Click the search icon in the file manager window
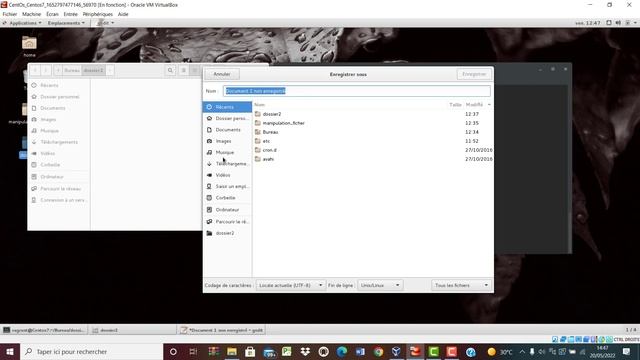This screenshot has width=640, height=360. (x=170, y=70)
